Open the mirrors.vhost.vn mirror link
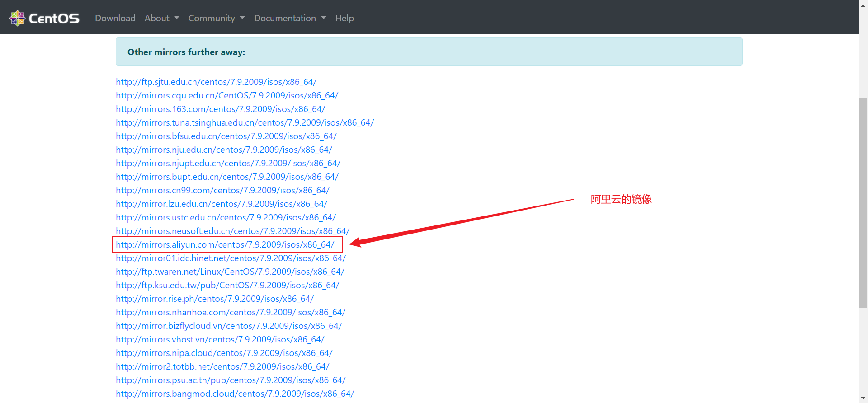 220,339
